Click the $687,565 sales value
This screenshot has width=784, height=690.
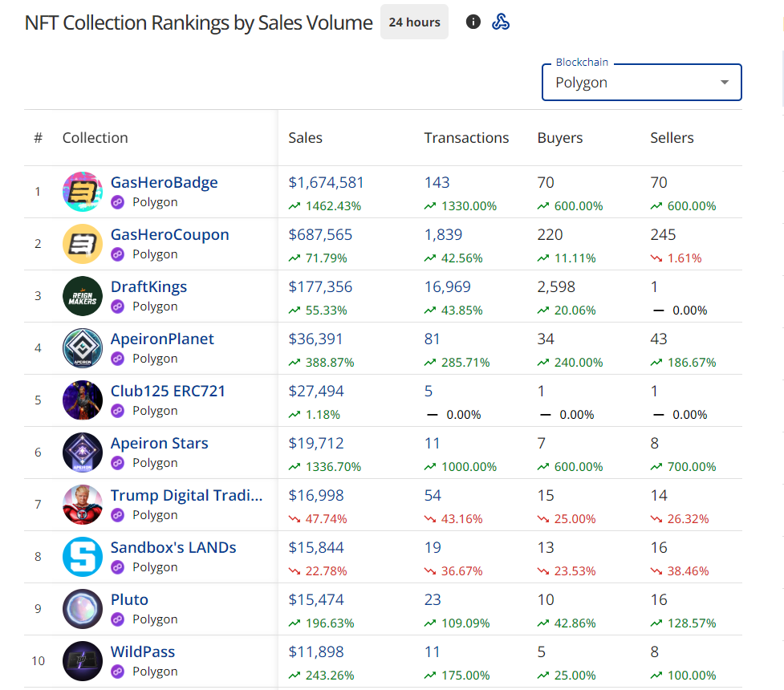point(320,234)
